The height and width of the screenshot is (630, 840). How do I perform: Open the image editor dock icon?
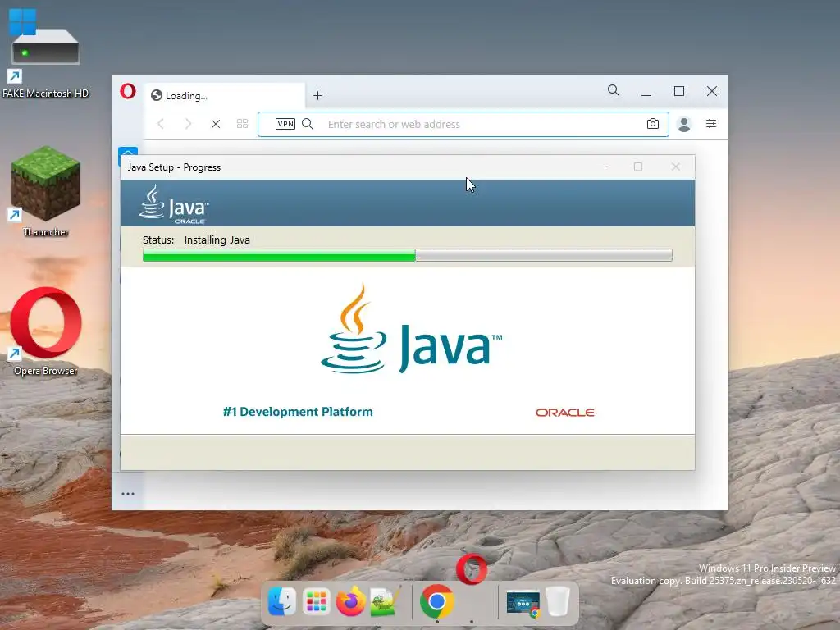point(386,601)
